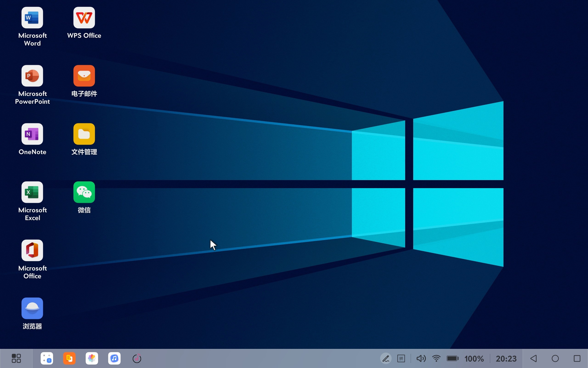Click the 20:23 clock in the taskbar
Image resolution: width=588 pixels, height=368 pixels.
(x=506, y=359)
